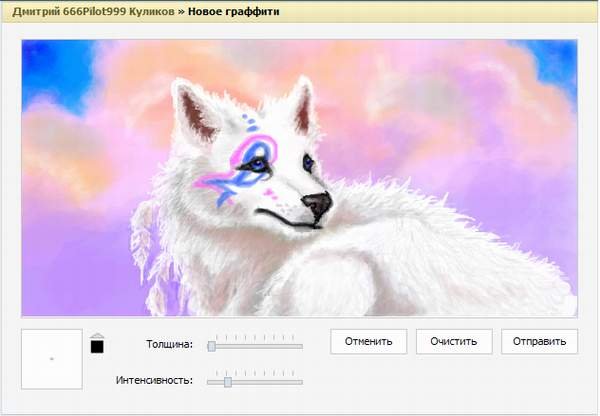The image size is (600, 416).
Task: Click the Толщина thickness slider handle
Action: 212,346
